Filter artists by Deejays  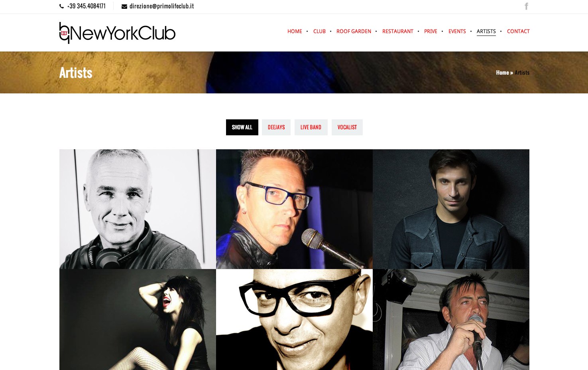(276, 127)
